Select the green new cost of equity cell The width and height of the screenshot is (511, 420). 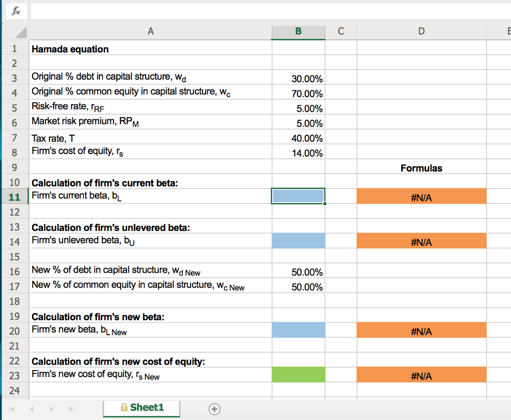click(x=298, y=375)
